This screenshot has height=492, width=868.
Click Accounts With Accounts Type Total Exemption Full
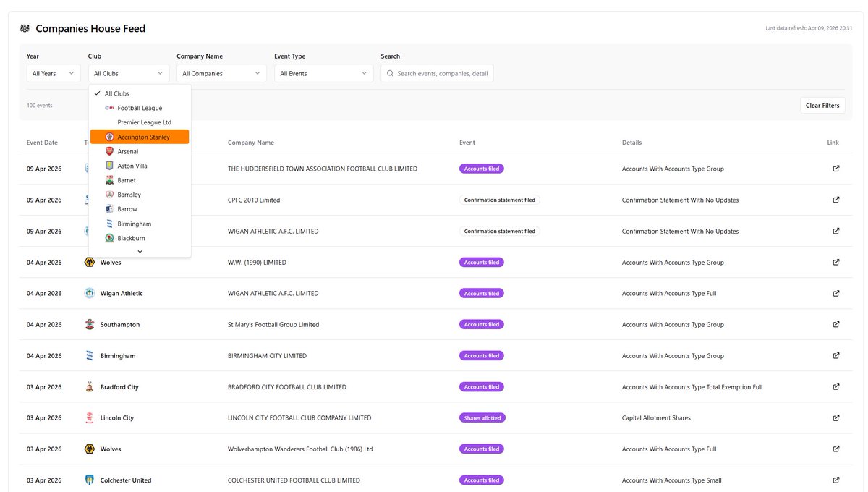692,386
